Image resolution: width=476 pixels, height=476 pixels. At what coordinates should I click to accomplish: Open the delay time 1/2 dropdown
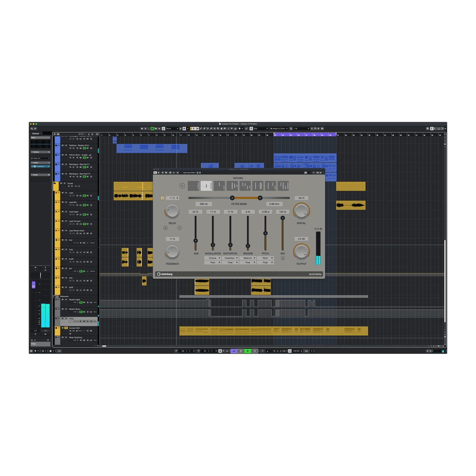tap(174, 198)
